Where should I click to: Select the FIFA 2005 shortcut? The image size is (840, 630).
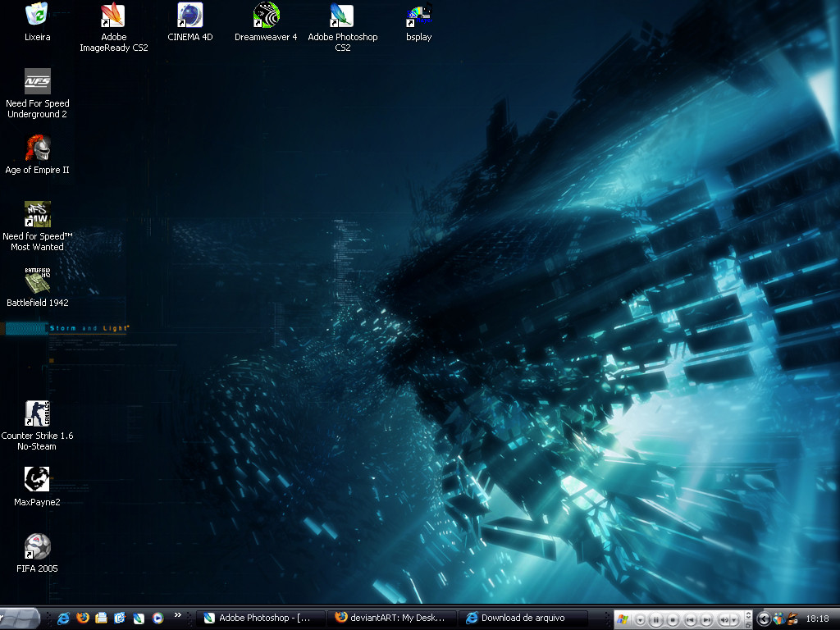pos(37,547)
